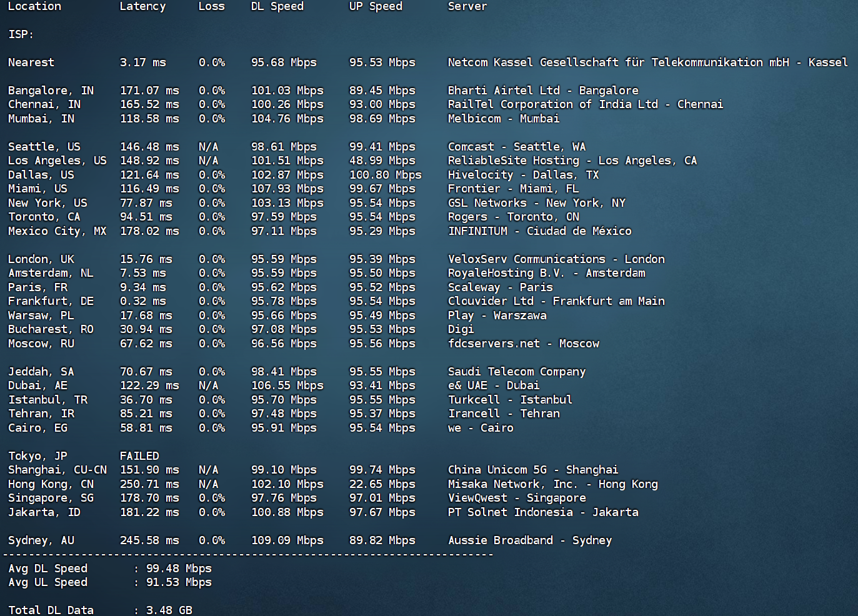Click the "Play - Warszawa" server
Viewport: 858px width, 616px height.
point(497,315)
